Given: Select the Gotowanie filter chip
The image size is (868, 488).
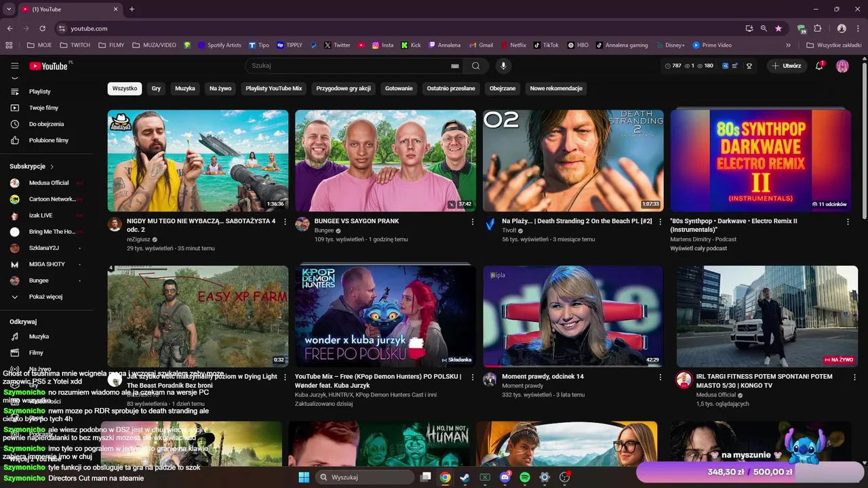Looking at the screenshot, I should click(x=399, y=88).
